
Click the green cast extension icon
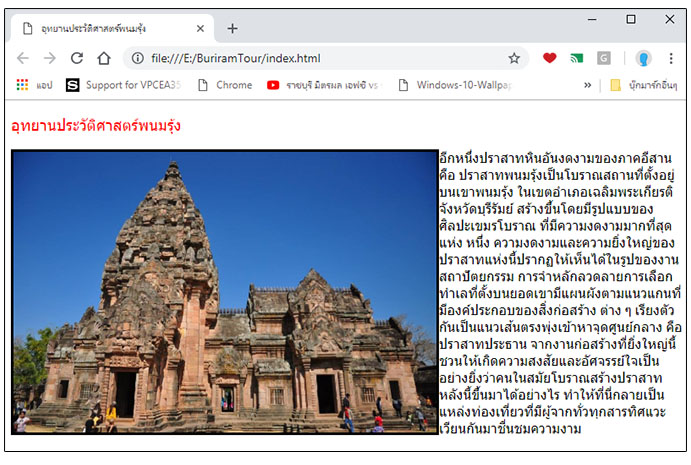tap(576, 58)
